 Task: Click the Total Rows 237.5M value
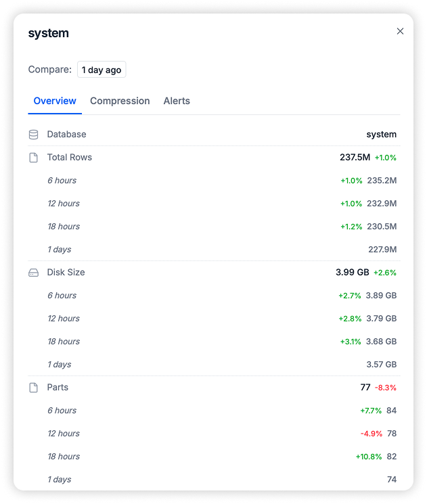pyautogui.click(x=355, y=158)
